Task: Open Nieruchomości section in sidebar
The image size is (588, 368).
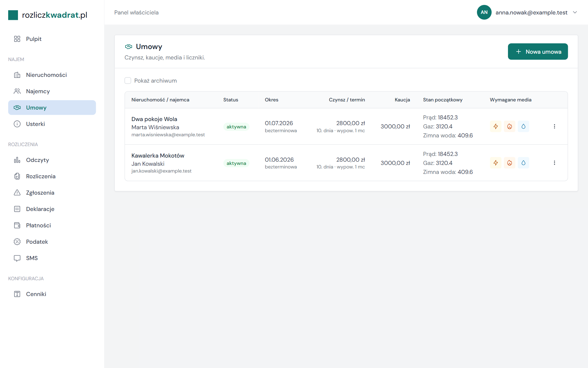Action: coord(52,75)
